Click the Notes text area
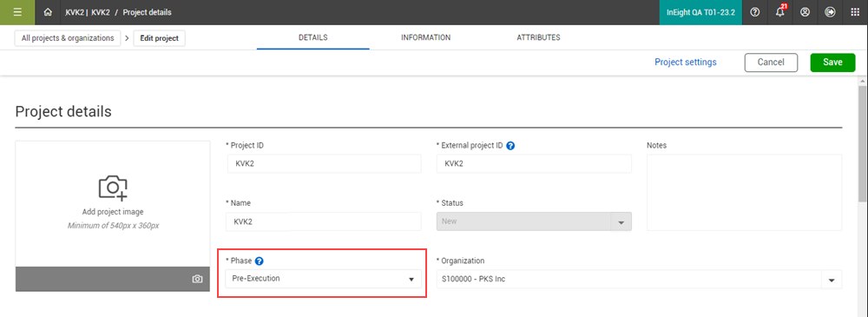868x317 pixels. [745, 192]
